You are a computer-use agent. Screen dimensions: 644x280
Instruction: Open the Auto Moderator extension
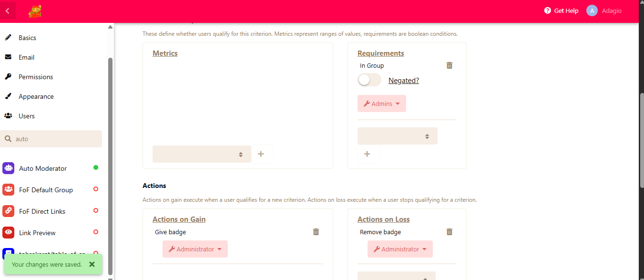pos(43,168)
